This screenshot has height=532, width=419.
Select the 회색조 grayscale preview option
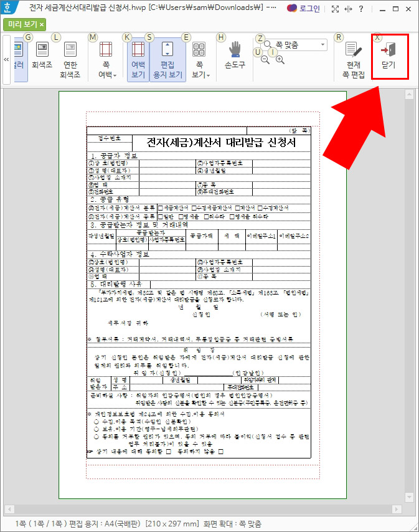[x=42, y=55]
